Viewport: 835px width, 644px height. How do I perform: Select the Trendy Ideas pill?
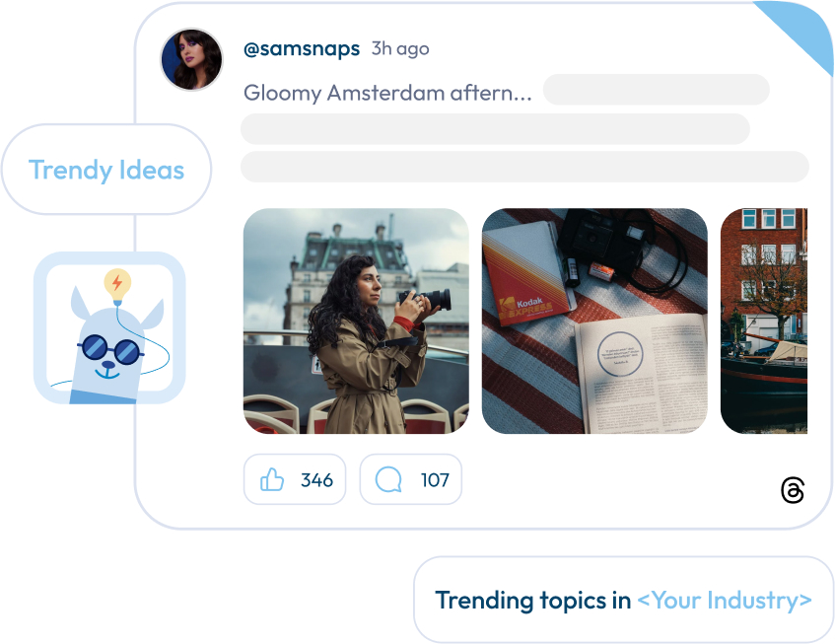pyautogui.click(x=106, y=170)
